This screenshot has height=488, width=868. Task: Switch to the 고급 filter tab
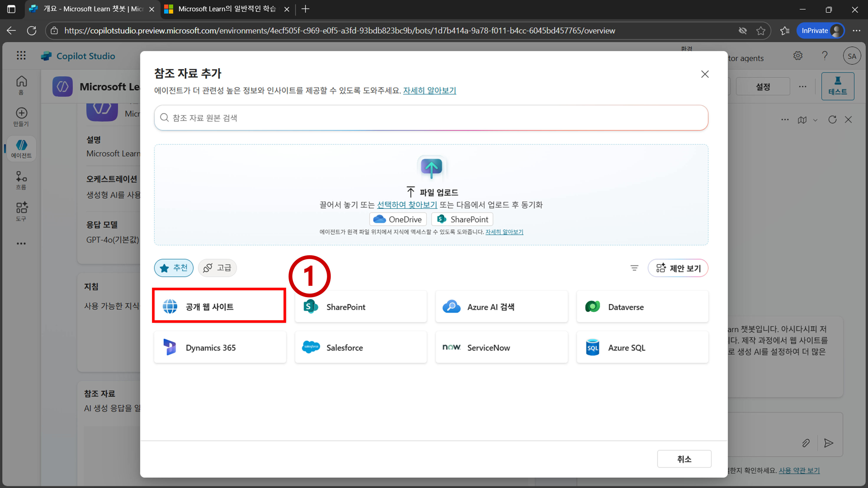tap(217, 268)
